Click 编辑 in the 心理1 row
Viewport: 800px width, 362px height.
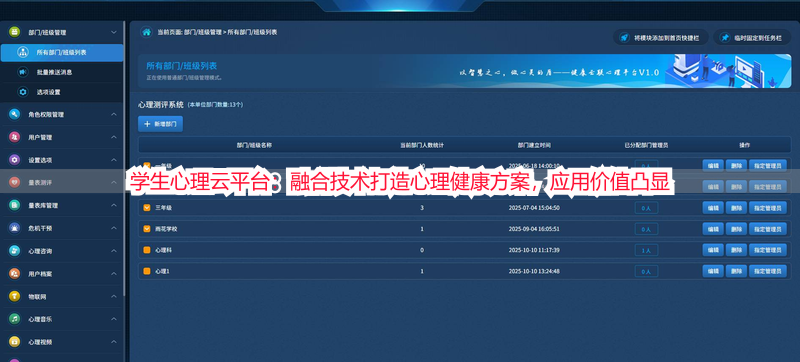pyautogui.click(x=713, y=272)
